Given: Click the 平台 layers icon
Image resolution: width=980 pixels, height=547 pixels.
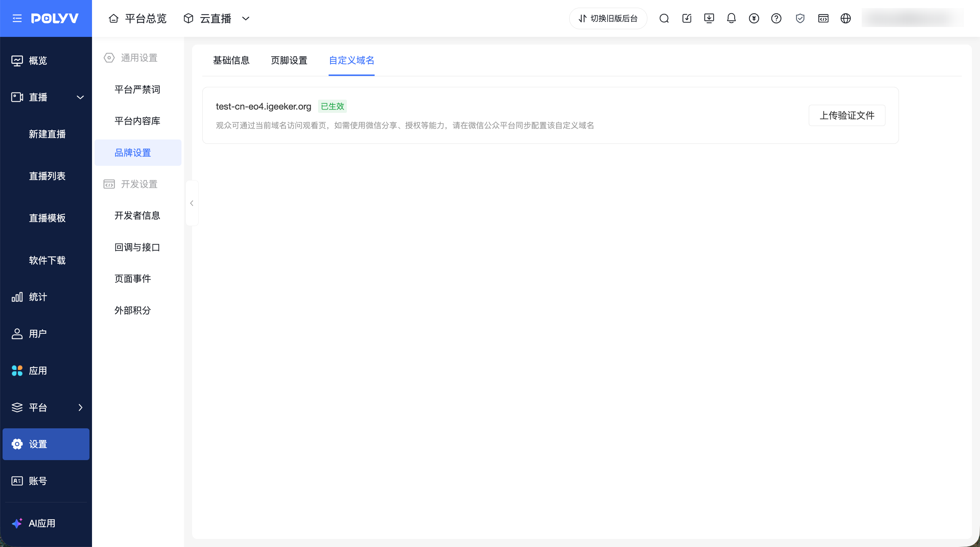Looking at the screenshot, I should click(17, 408).
